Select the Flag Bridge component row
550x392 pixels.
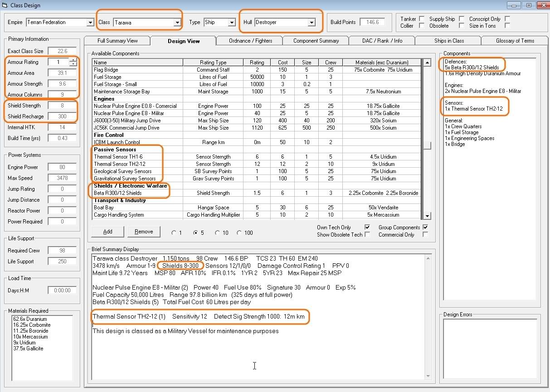point(257,70)
